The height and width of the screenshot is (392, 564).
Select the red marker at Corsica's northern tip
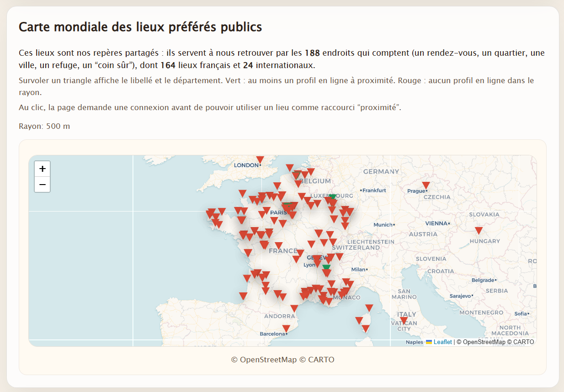click(369, 308)
